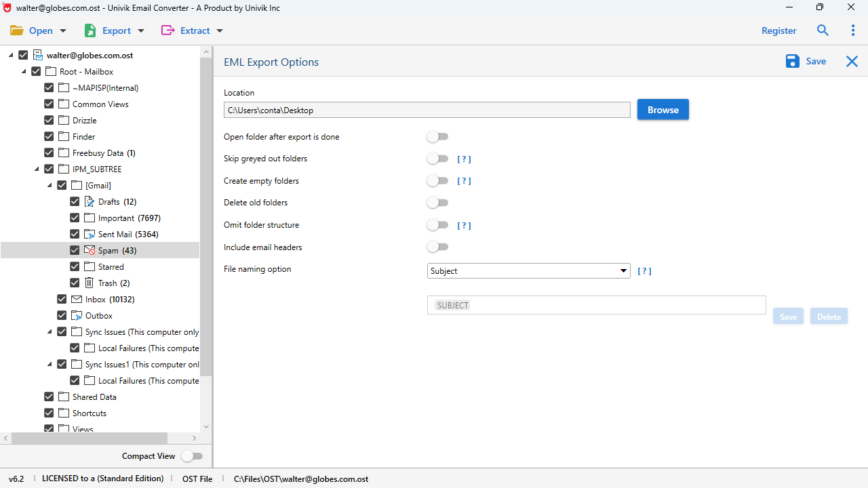The height and width of the screenshot is (488, 868).
Task: Click the Drafts folder icon
Action: click(x=89, y=201)
